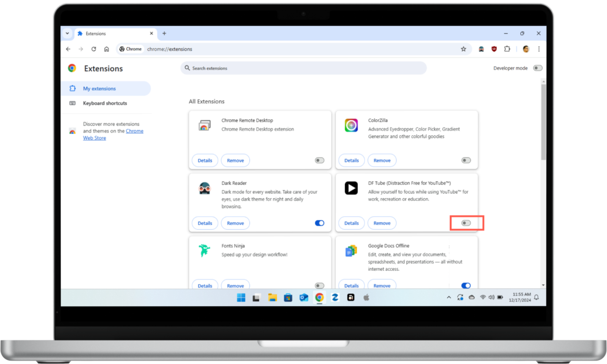Turn on the ColorZilla extension toggle
The image size is (607, 364).
[466, 160]
